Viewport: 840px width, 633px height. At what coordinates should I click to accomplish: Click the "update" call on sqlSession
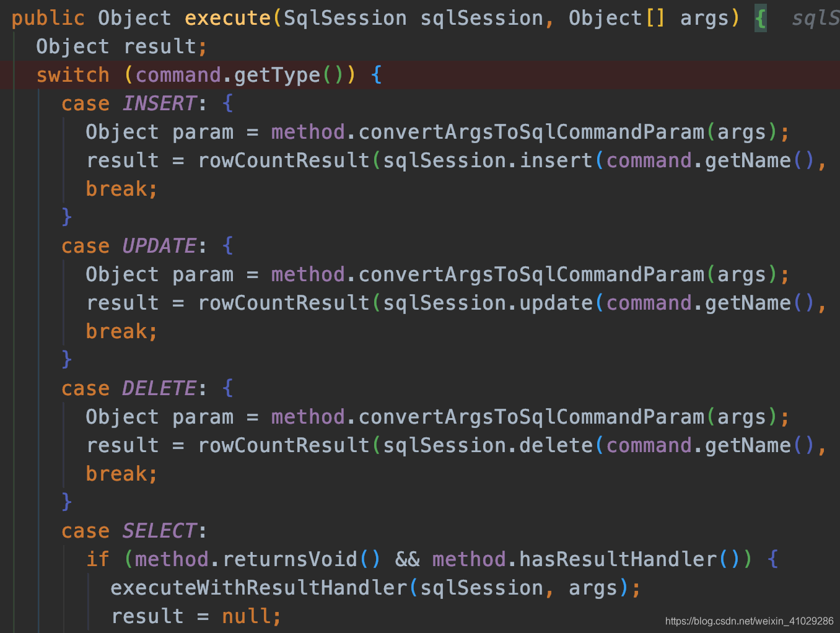coord(556,303)
